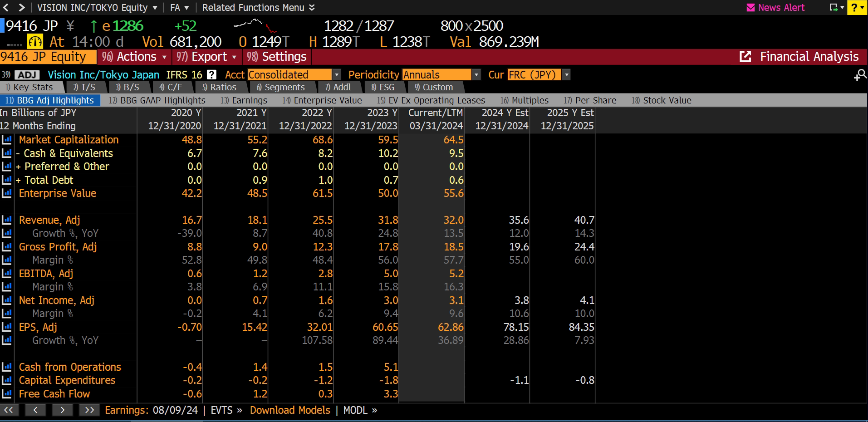Step forward one period with right arrow

point(62,410)
